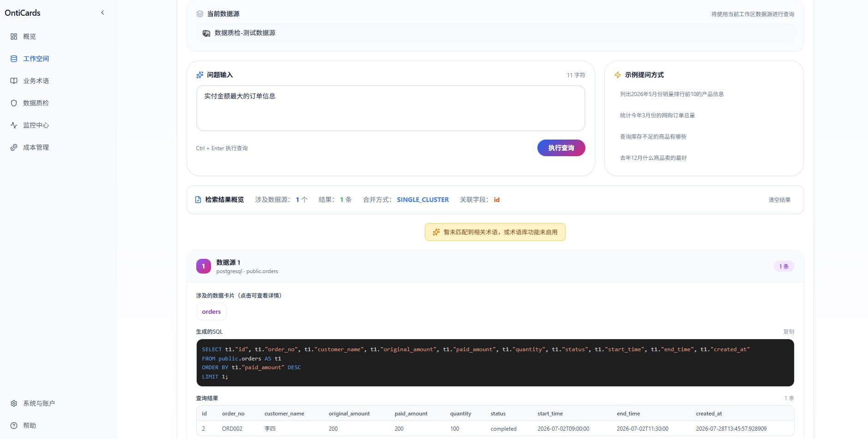The width and height of the screenshot is (868, 439).
Task: Click the 业务术语 book icon
Action: (x=14, y=81)
